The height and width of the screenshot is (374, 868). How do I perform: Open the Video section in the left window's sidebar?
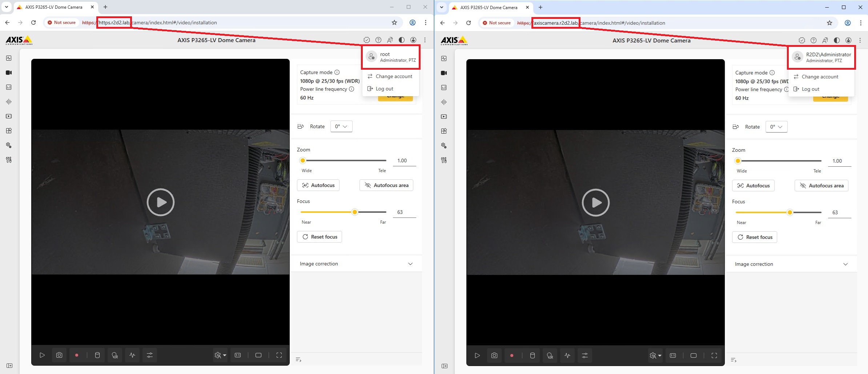click(9, 73)
